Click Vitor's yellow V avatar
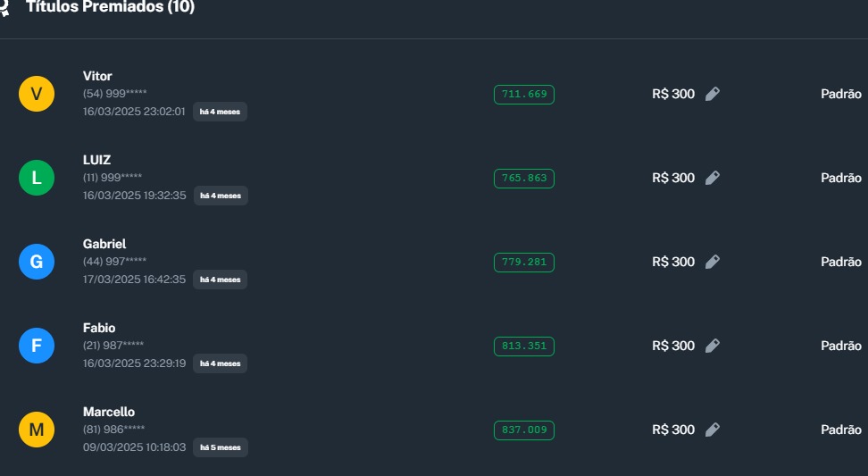The height and width of the screenshot is (476, 868). (x=37, y=94)
